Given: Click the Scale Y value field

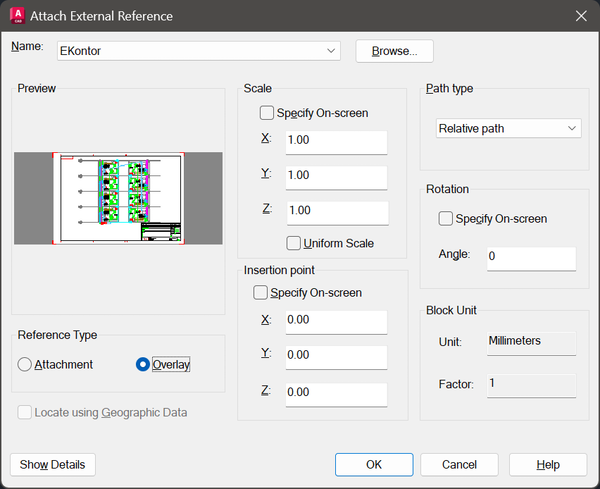Looking at the screenshot, I should (x=336, y=176).
